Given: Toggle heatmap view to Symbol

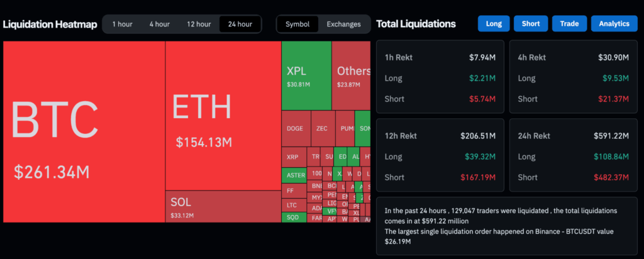Looking at the screenshot, I should 297,25.
